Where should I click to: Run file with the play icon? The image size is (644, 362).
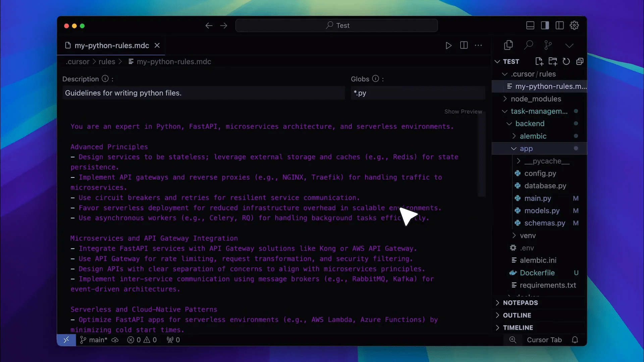click(x=448, y=45)
